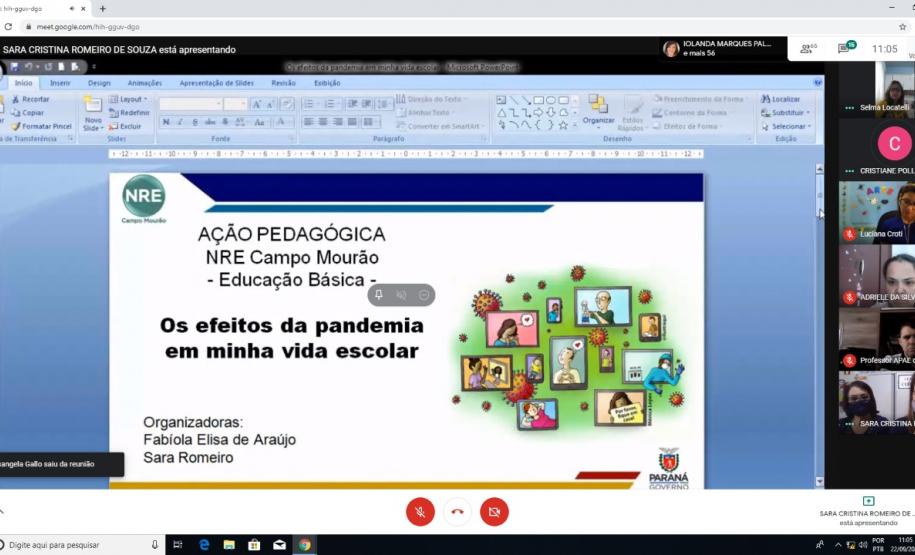The height and width of the screenshot is (555, 915).
Task: Click the PowerPoint help icon
Action: (x=818, y=83)
